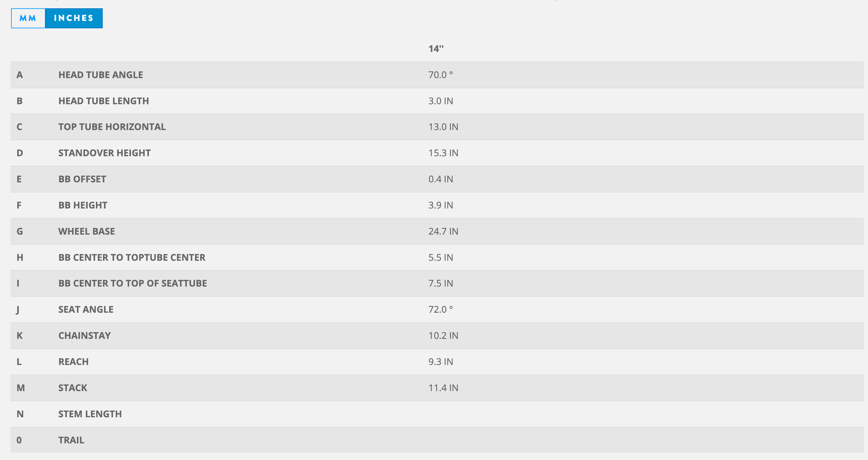Select the Seat Angle row label
The width and height of the screenshot is (868, 460).
tap(86, 309)
